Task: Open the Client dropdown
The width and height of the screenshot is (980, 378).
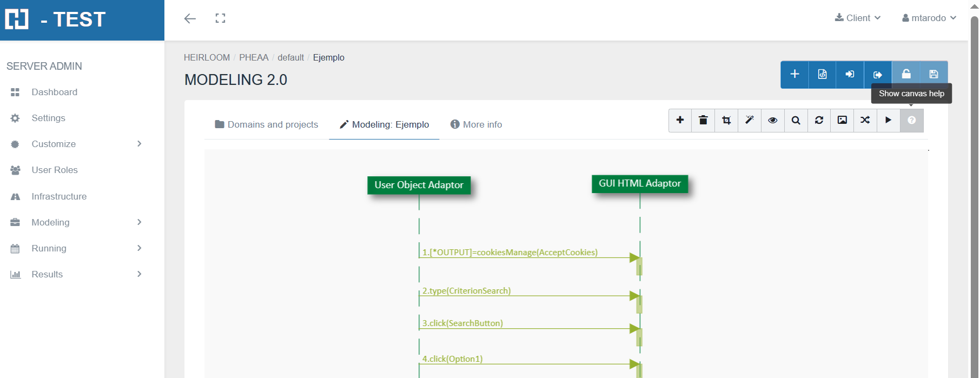Action: point(858,18)
